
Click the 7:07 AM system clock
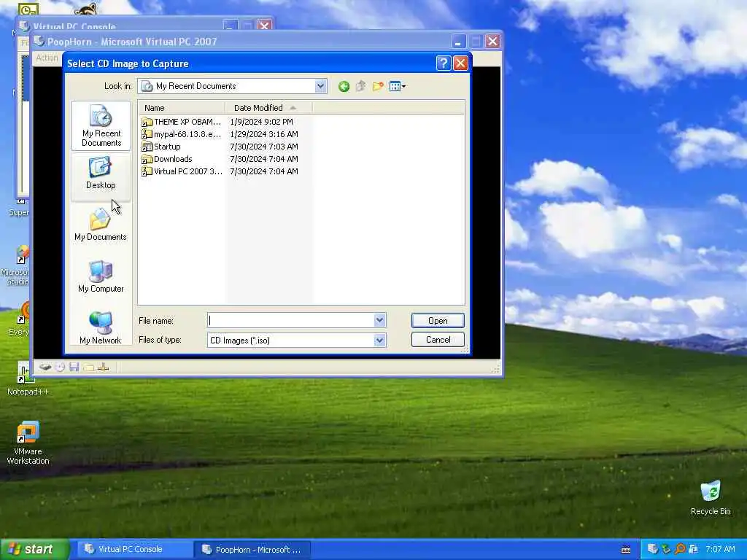tap(720, 549)
